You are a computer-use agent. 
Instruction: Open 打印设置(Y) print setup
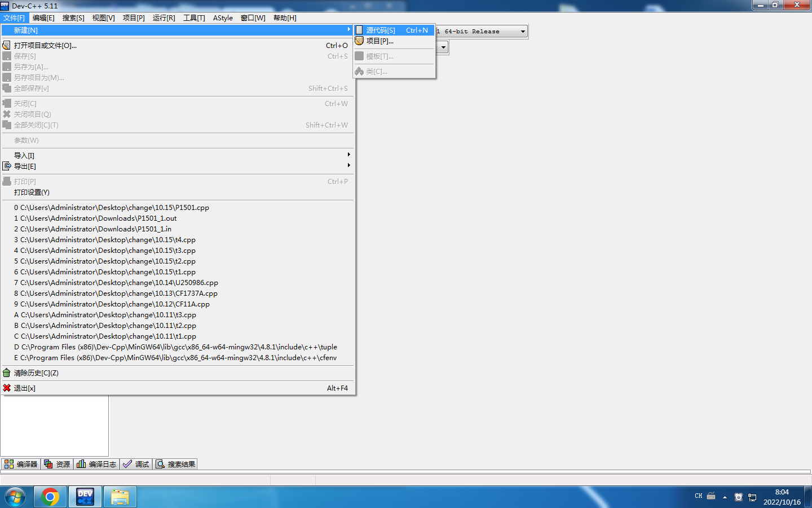(x=177, y=192)
